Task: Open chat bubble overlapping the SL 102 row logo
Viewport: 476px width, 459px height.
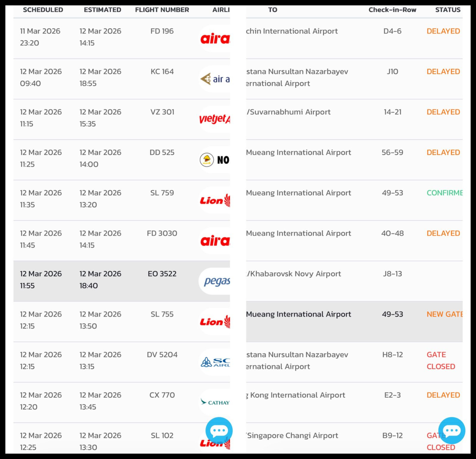Action: coord(219,430)
